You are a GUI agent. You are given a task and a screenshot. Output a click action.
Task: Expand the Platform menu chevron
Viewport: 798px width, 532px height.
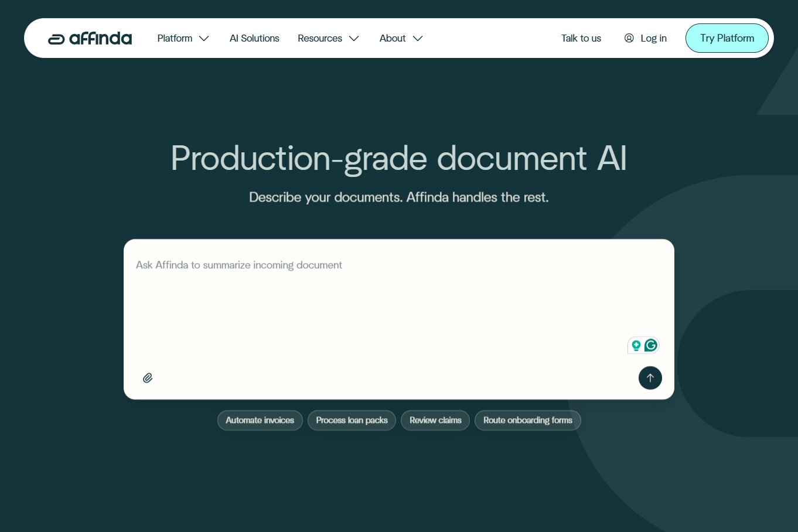[204, 39]
